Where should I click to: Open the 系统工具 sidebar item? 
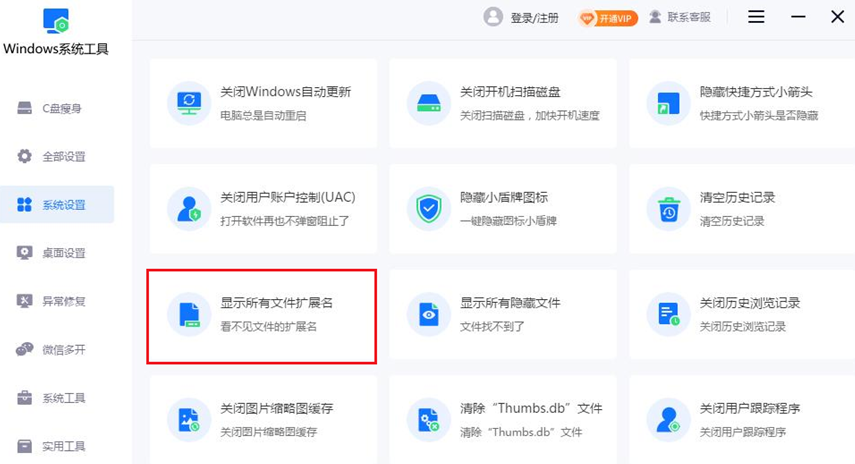coord(57,397)
